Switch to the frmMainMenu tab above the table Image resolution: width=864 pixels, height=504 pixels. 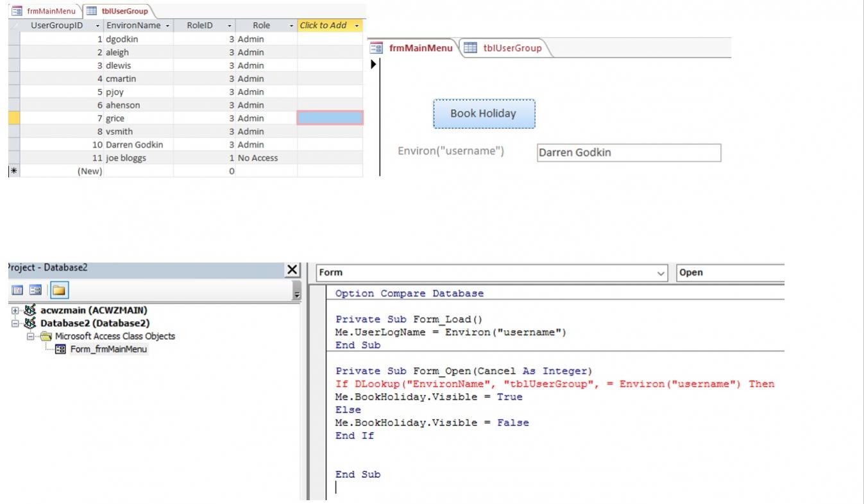[x=45, y=11]
